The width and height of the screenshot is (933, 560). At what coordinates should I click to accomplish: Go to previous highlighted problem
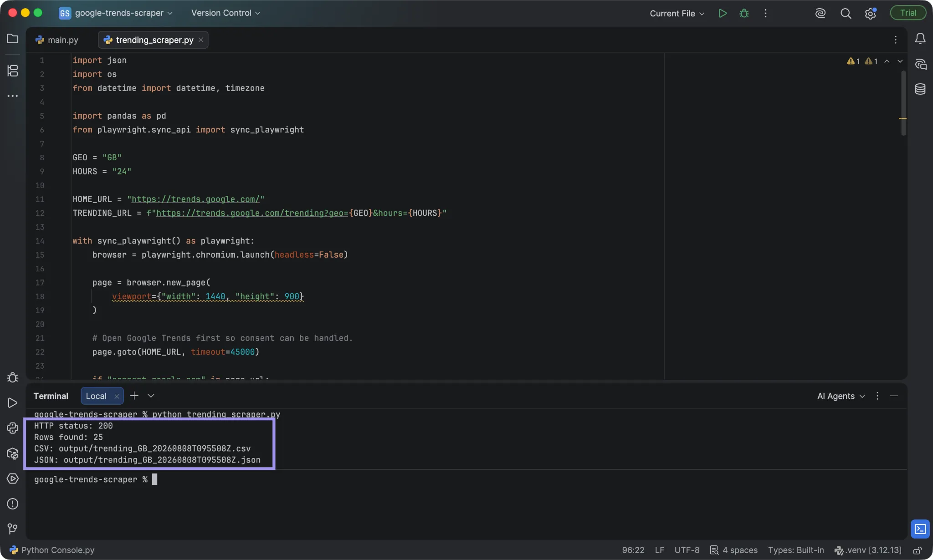(x=887, y=61)
